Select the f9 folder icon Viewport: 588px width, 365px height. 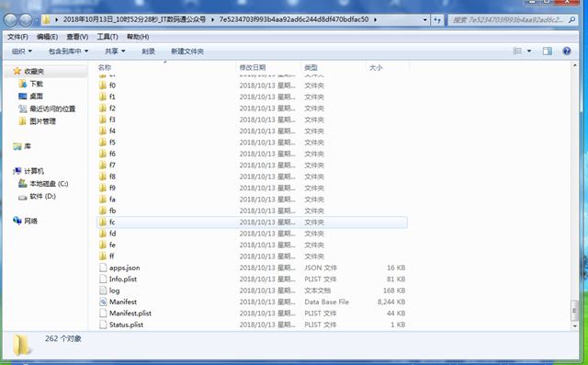(102, 188)
